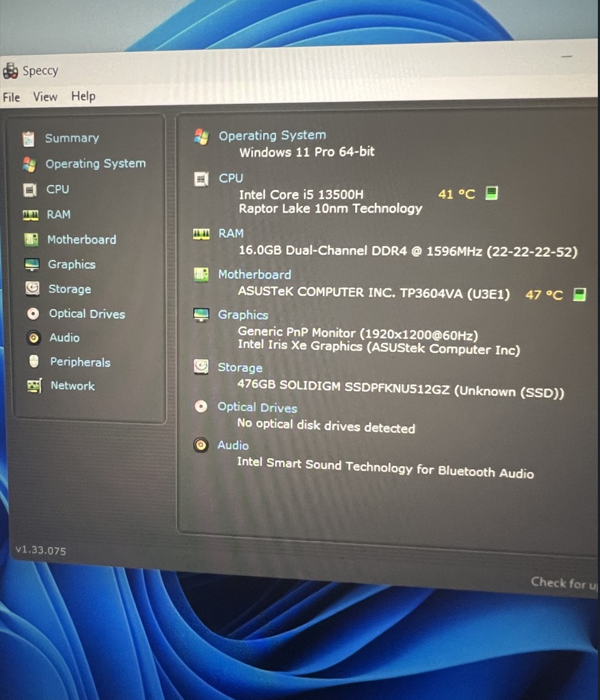Click the disc icon beside Optical Drives heading
600x700 pixels.
click(201, 406)
